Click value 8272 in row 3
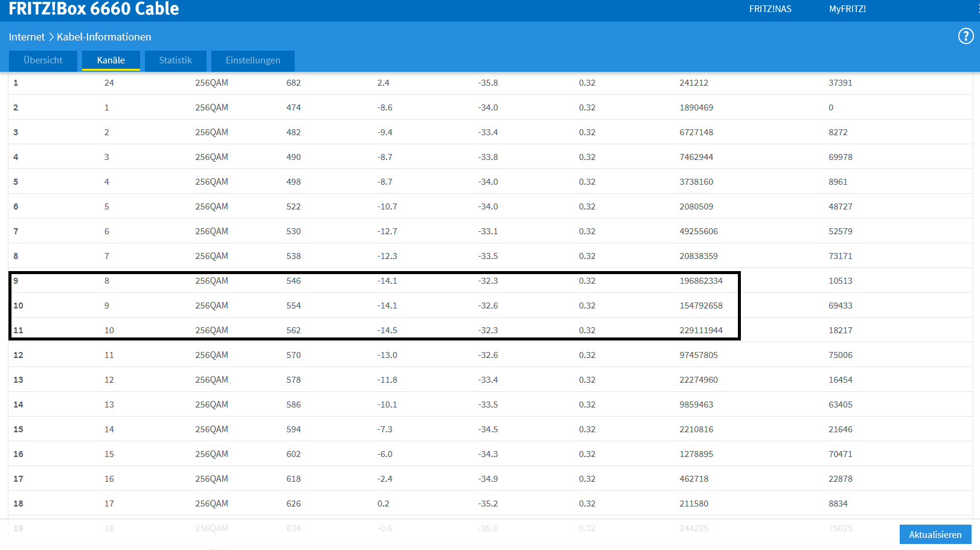 click(838, 132)
